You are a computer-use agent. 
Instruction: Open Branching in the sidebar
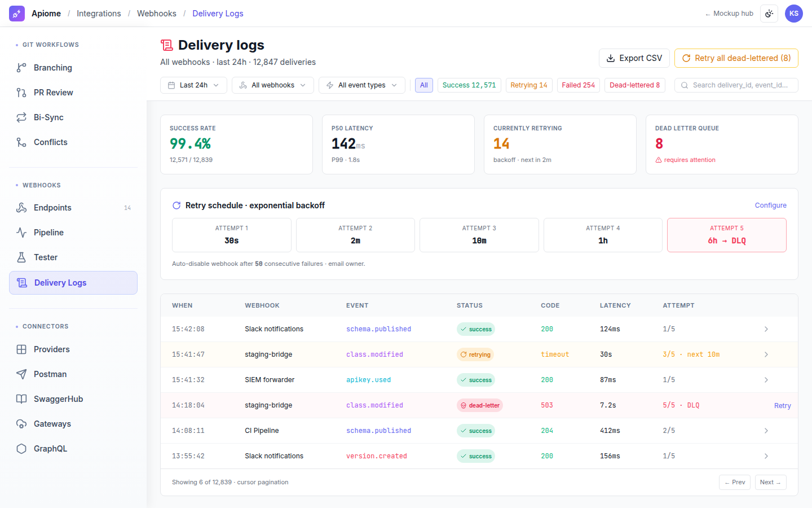pyautogui.click(x=73, y=68)
